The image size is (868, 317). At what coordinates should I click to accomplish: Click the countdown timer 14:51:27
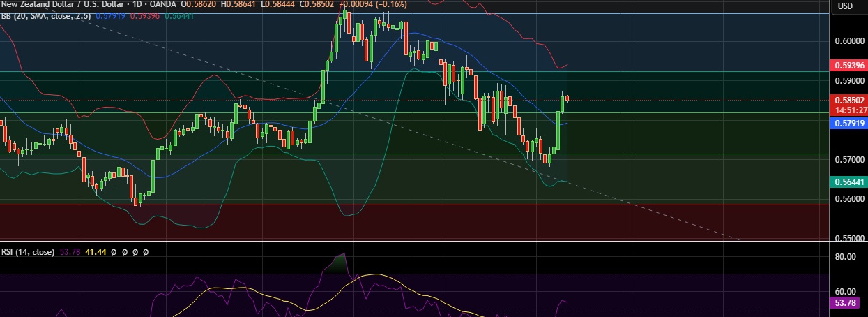point(850,110)
